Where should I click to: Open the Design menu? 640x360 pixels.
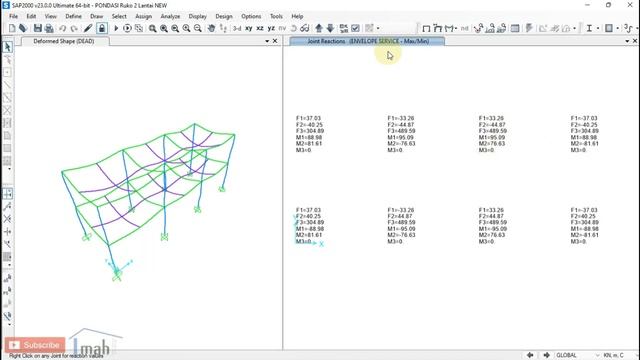point(224,16)
